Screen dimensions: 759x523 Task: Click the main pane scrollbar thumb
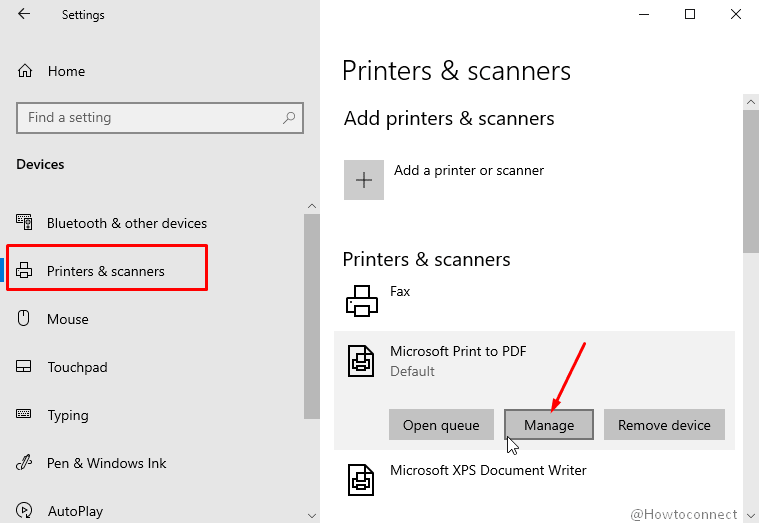click(751, 181)
